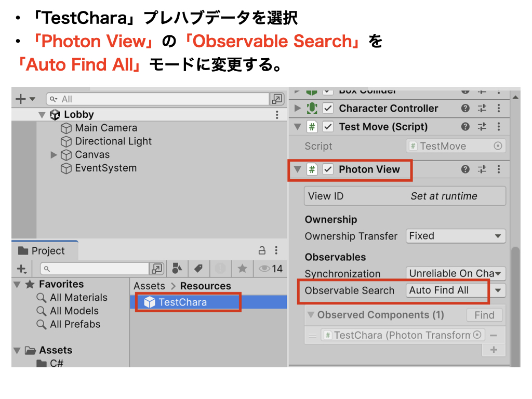Image resolution: width=532 pixels, height=399 pixels.
Task: Open hierarchy search in separate window icon
Action: (x=277, y=99)
